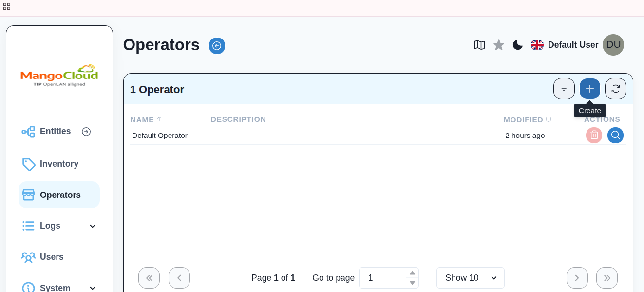Open the Show 10 page size dropdown
This screenshot has height=292, width=644.
click(x=470, y=278)
